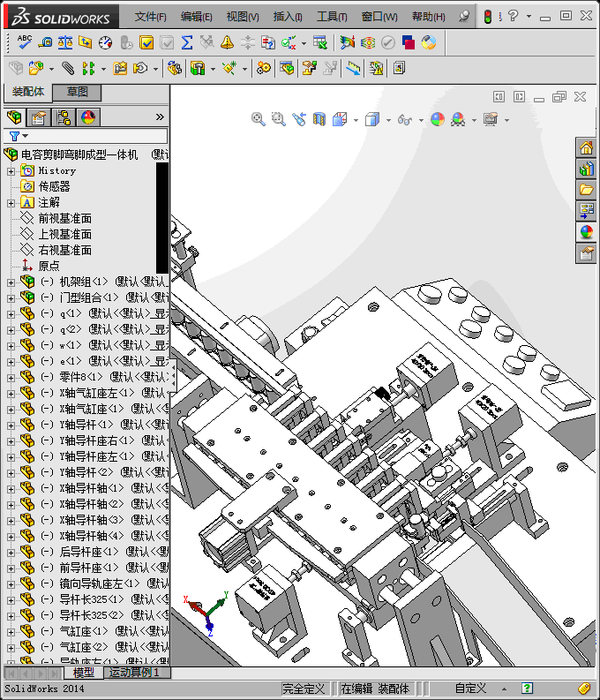Click the traffic light rebuild icon
Viewport: 600px width, 700px height.
point(486,16)
